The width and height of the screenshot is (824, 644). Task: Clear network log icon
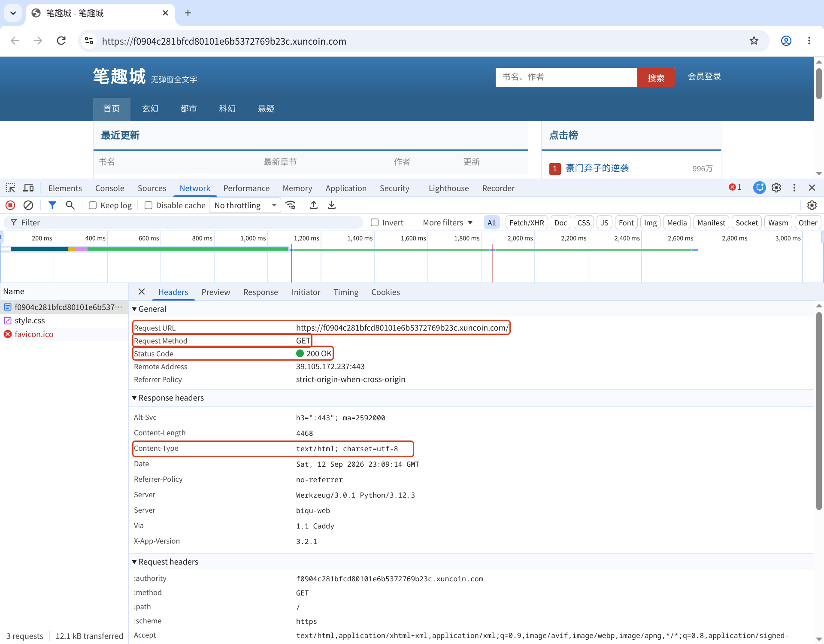coord(28,205)
